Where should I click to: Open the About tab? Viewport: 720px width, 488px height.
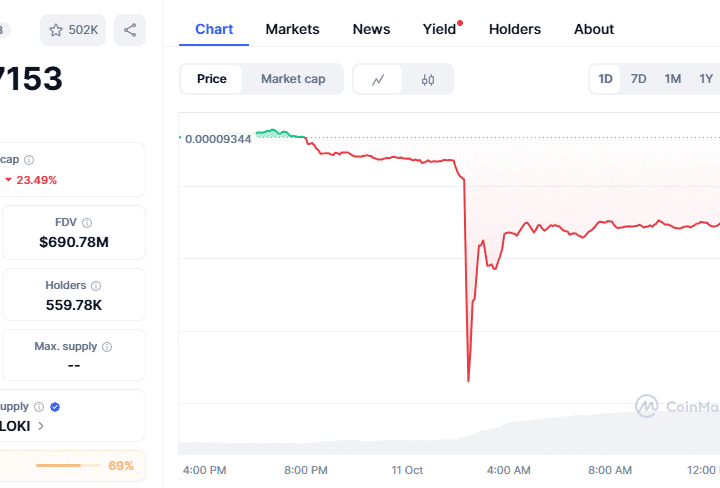pos(594,29)
